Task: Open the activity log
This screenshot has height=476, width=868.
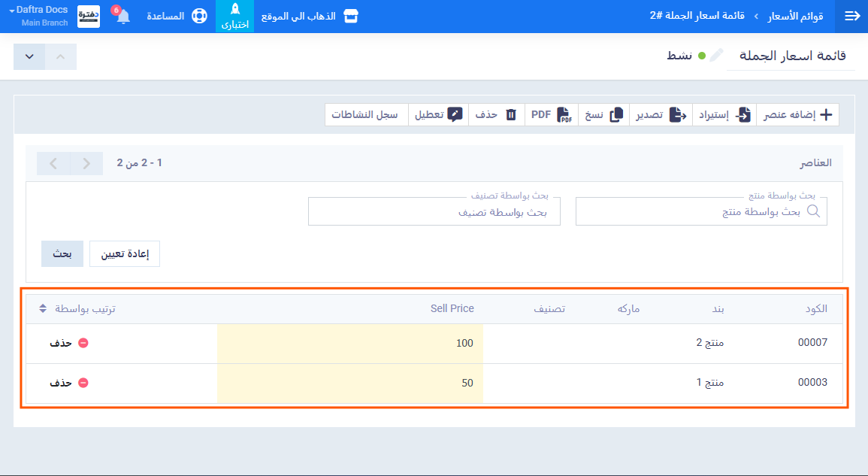Action: click(x=365, y=115)
